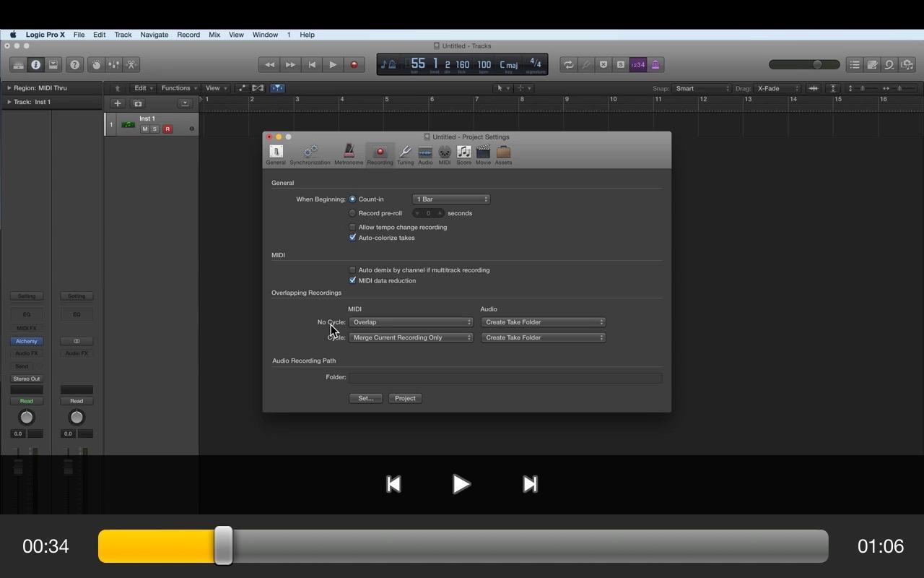Open the Editors scissors icon

pyautogui.click(x=131, y=65)
